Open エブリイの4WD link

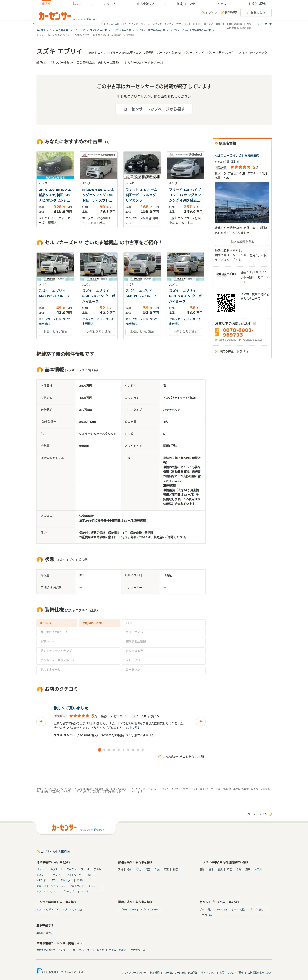[149, 909]
